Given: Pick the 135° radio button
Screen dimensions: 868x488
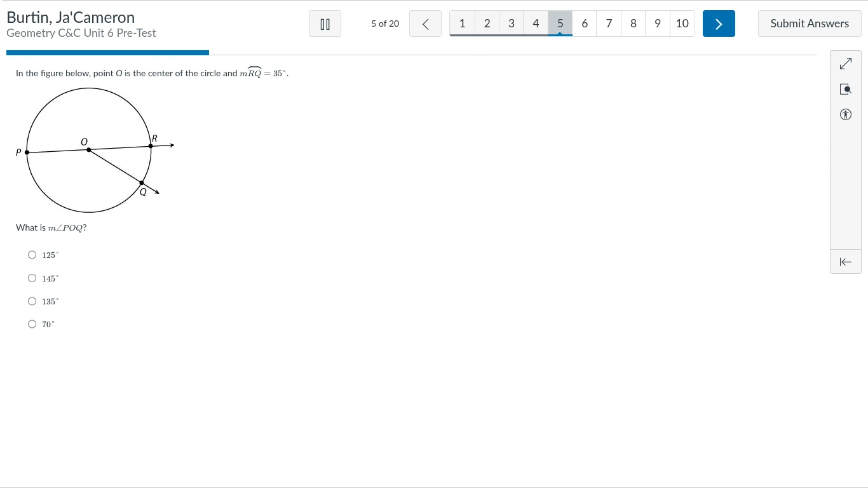Looking at the screenshot, I should [32, 301].
